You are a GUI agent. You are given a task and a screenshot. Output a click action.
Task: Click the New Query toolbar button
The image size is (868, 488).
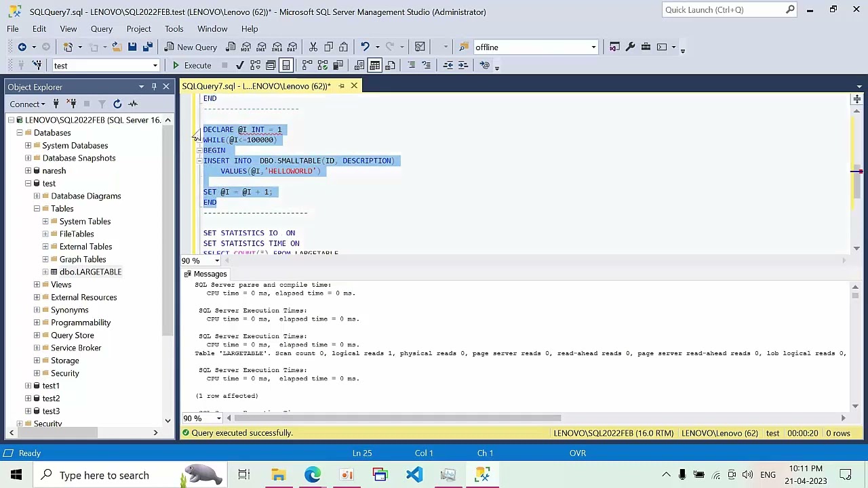click(x=190, y=47)
